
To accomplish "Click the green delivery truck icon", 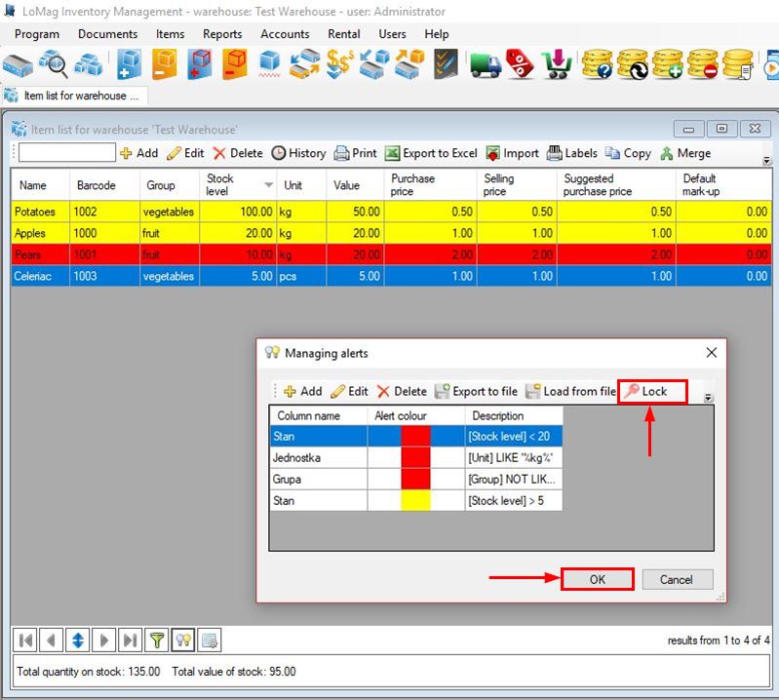I will click(x=486, y=65).
